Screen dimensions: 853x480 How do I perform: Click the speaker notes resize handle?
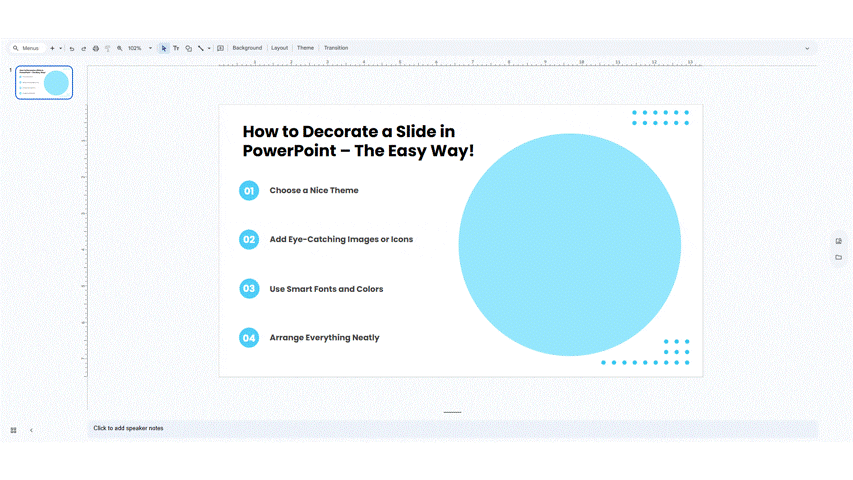(452, 413)
